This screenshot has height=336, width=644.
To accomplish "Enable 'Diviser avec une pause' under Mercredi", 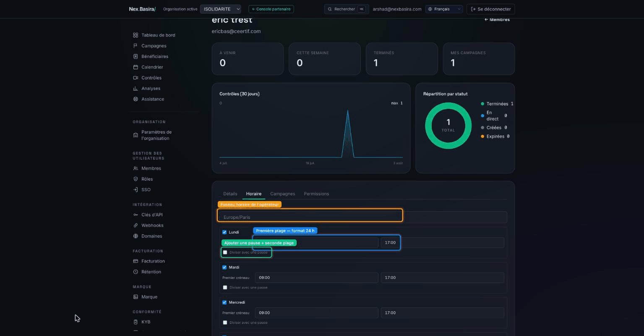I will tap(225, 323).
